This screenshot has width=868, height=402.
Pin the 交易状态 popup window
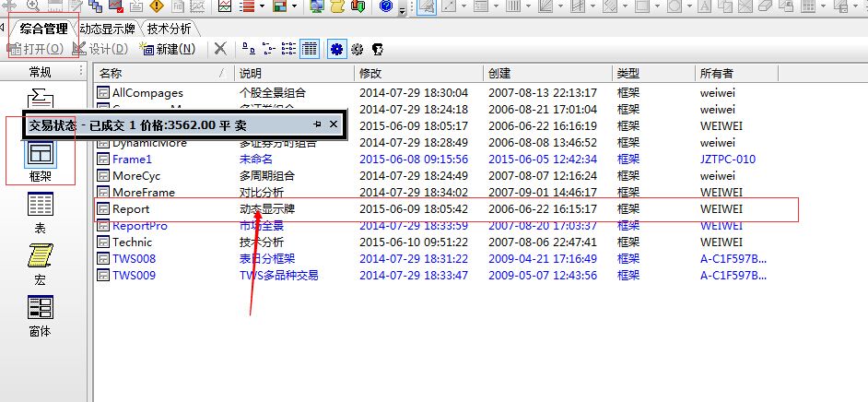point(317,124)
